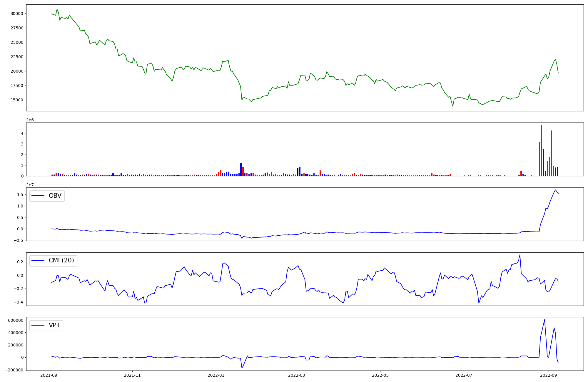Screen dimensions: 588x382
Task: Click the 1e6 volume scale exponent label
Action: tap(30, 120)
